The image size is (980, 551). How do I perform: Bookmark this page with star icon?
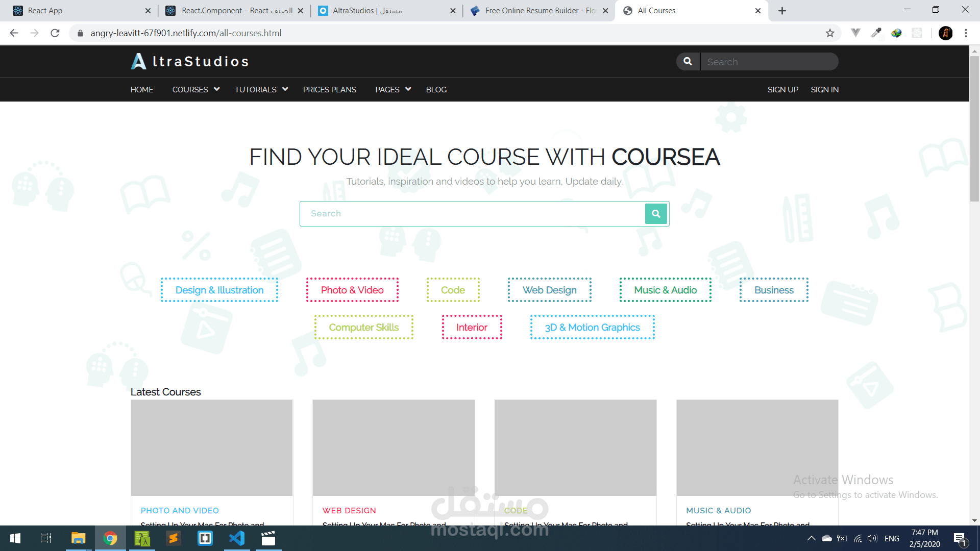point(830,33)
